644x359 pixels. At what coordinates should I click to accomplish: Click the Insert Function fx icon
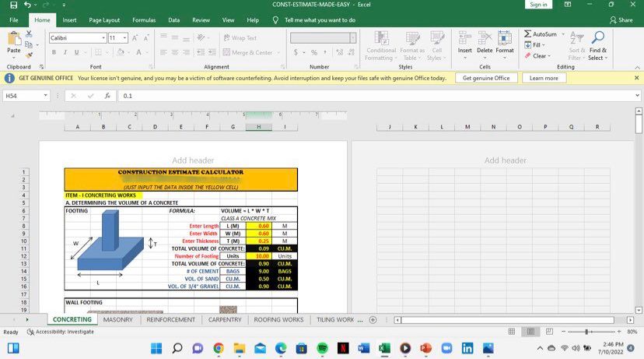tap(107, 96)
